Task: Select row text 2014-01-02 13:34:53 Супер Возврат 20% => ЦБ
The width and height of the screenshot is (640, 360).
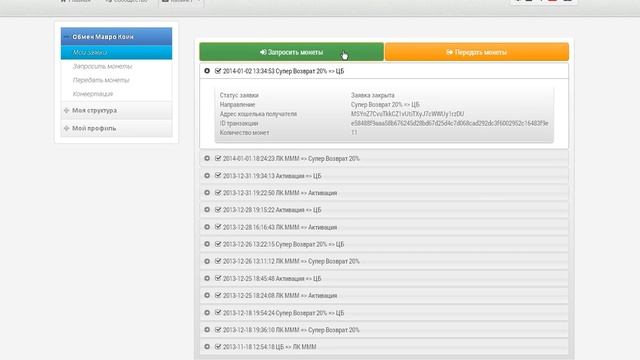Action: [283, 71]
